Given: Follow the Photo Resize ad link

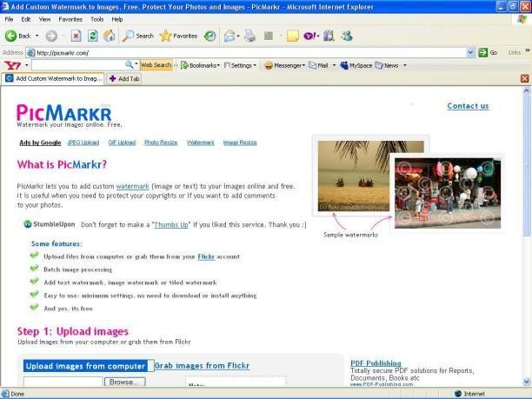Looking at the screenshot, I should [x=161, y=143].
